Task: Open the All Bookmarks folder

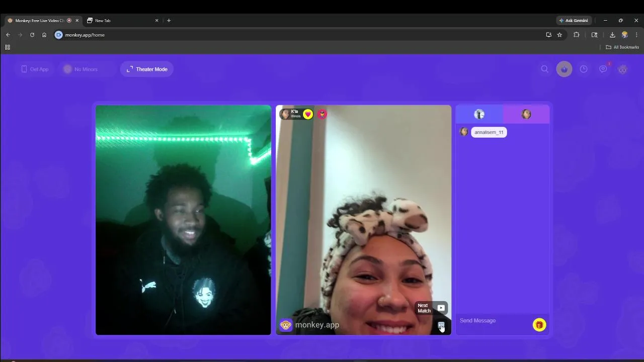Action: [x=622, y=47]
